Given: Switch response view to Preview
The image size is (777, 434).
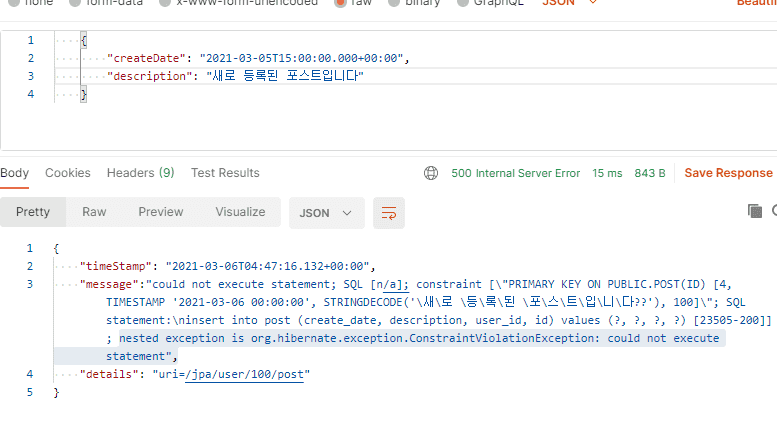Looking at the screenshot, I should pos(161,212).
